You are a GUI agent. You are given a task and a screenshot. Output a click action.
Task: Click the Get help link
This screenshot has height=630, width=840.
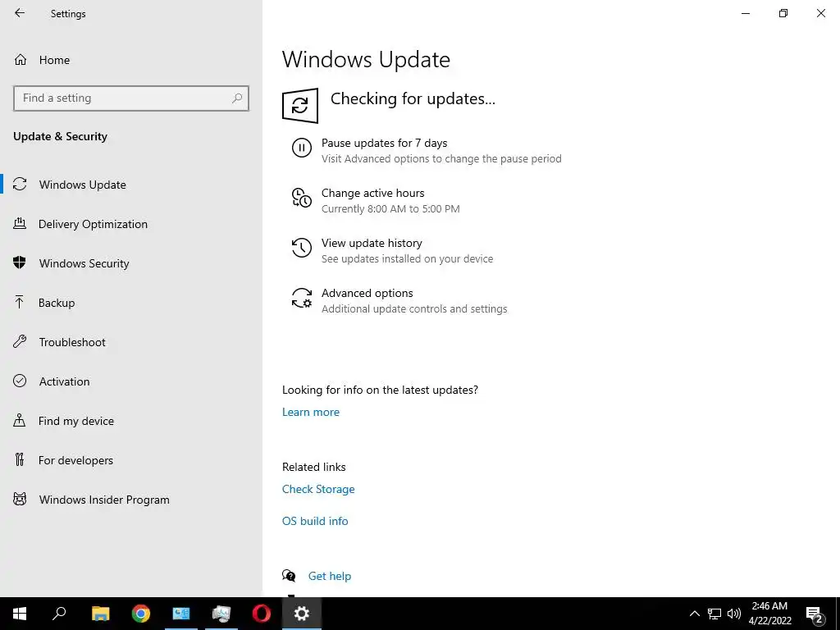330,576
